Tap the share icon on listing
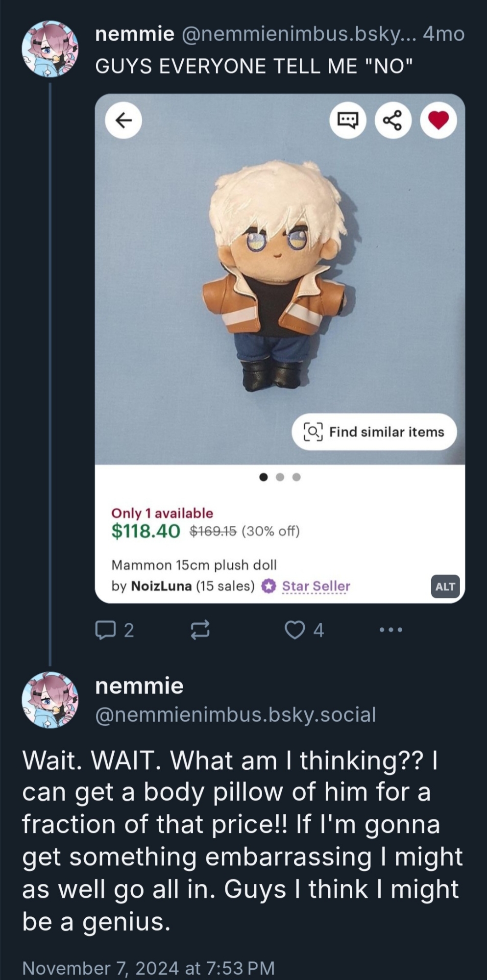This screenshot has width=487, height=980. click(392, 120)
